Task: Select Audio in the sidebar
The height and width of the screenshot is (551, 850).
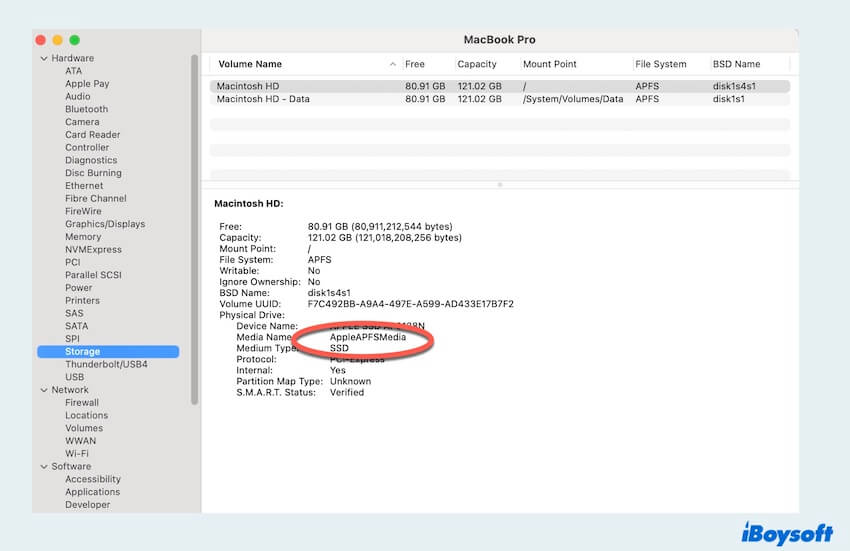Action: (78, 97)
